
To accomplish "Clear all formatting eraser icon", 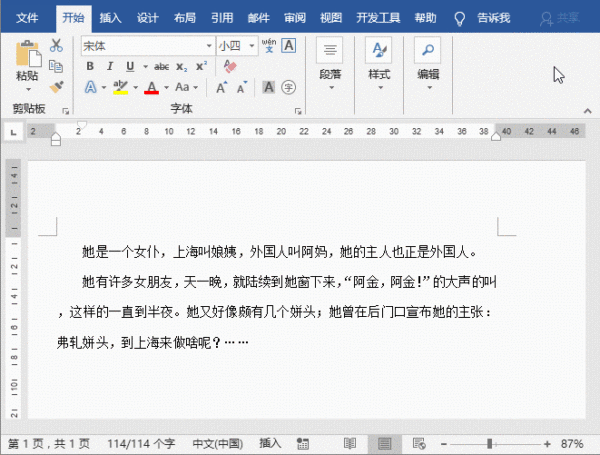I will pyautogui.click(x=230, y=67).
